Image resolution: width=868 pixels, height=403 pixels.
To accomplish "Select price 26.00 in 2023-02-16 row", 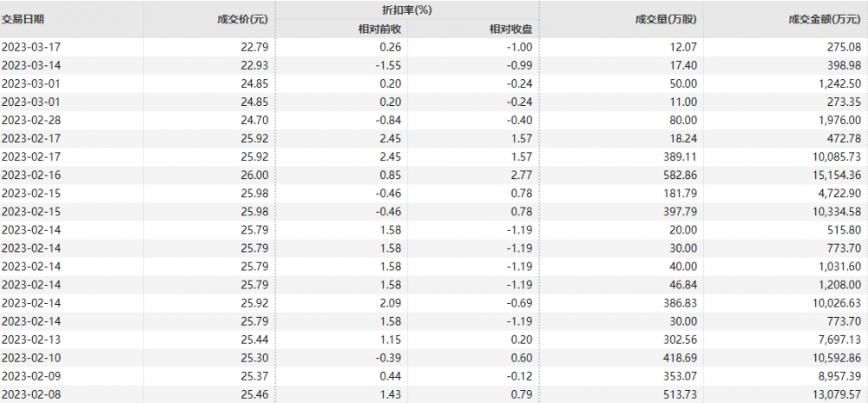I will [x=255, y=175].
